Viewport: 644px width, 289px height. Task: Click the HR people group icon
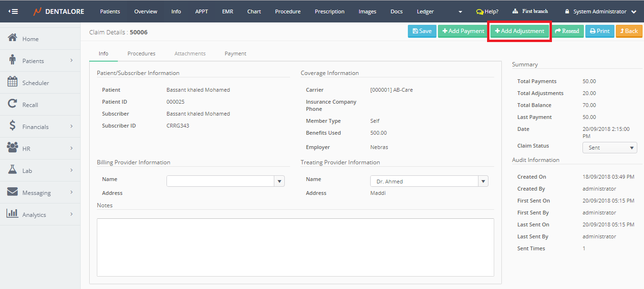coord(13,148)
